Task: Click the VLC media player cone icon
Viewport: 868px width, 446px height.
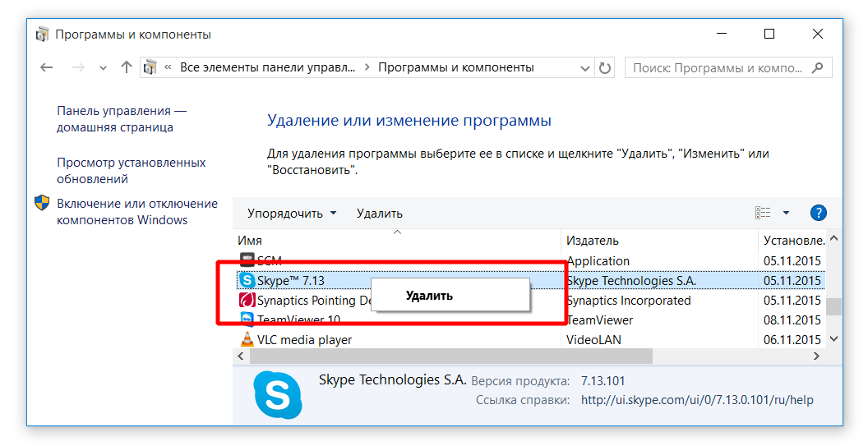Action: click(247, 339)
